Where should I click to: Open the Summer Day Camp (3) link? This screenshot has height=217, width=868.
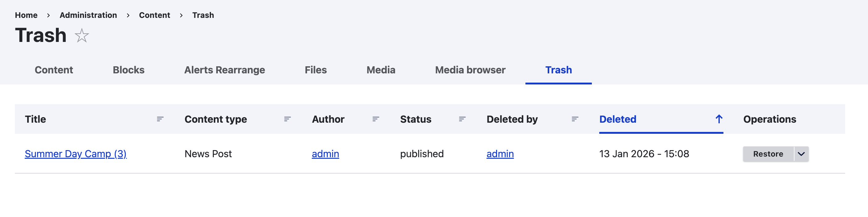click(75, 154)
